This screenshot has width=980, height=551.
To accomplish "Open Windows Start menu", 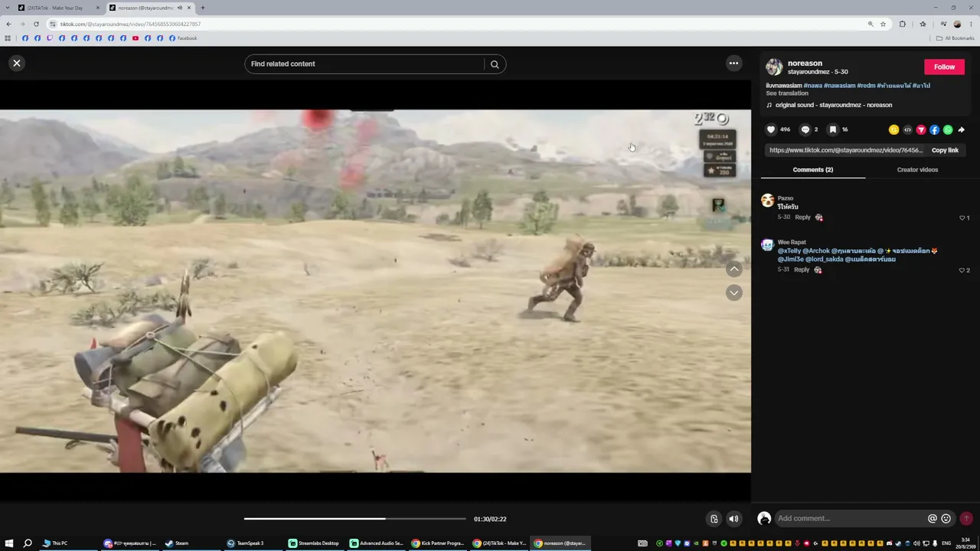I will [9, 543].
